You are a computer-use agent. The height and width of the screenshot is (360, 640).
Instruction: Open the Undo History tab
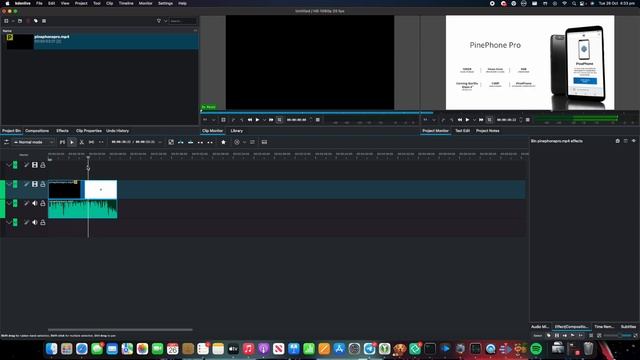[118, 131]
